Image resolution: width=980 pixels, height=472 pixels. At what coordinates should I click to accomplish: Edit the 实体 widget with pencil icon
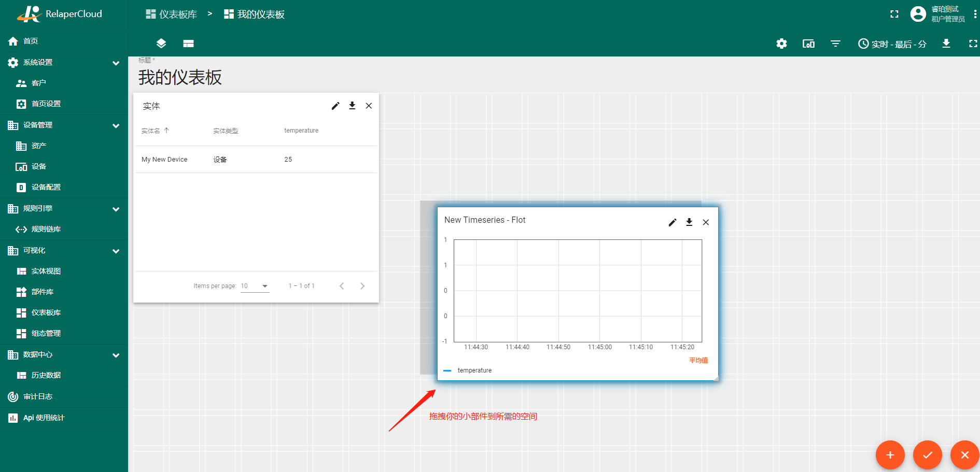(x=335, y=106)
